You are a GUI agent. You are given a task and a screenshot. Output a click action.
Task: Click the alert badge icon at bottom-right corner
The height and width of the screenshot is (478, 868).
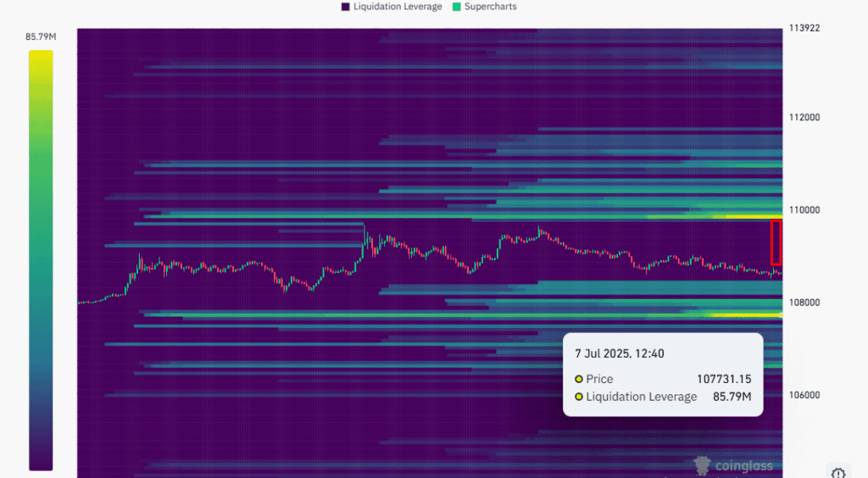pyautogui.click(x=837, y=473)
